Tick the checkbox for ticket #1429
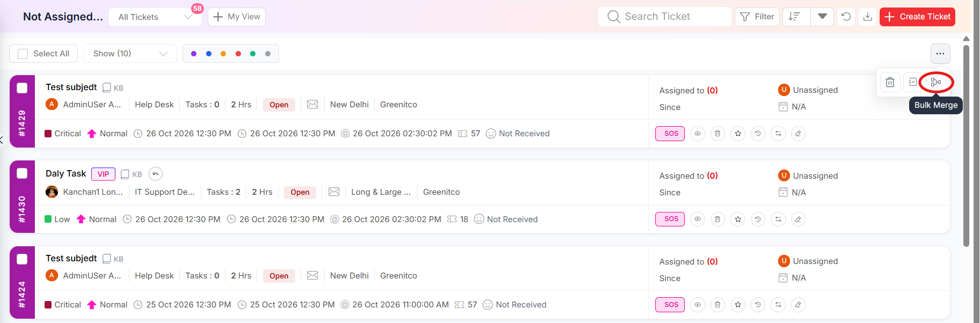980x323 pixels. click(x=22, y=88)
